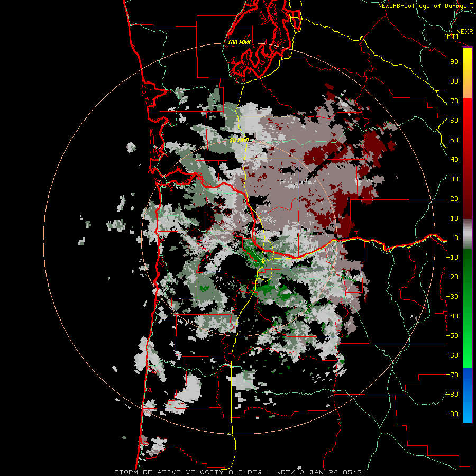Select the 30 value on velocity scale
476x476 pixels.
(x=454, y=179)
